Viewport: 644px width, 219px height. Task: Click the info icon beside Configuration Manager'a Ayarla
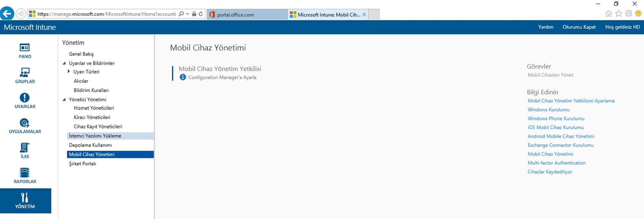point(183,77)
